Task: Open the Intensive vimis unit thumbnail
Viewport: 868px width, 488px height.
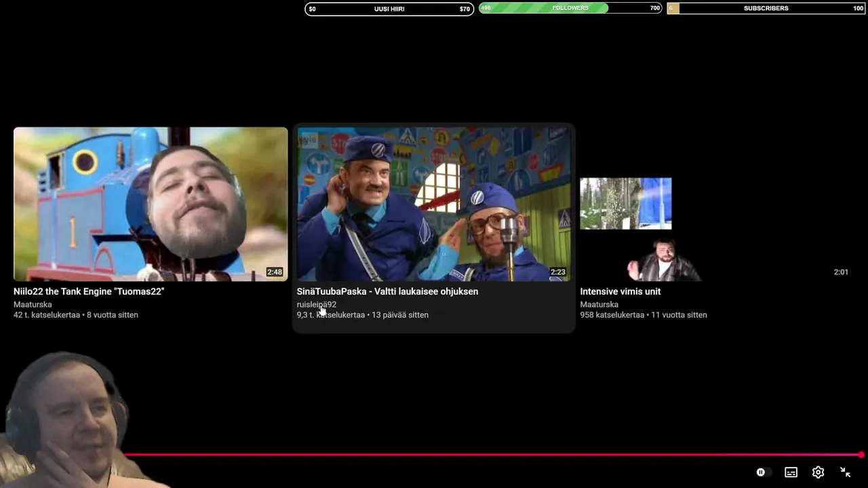Action: click(717, 204)
